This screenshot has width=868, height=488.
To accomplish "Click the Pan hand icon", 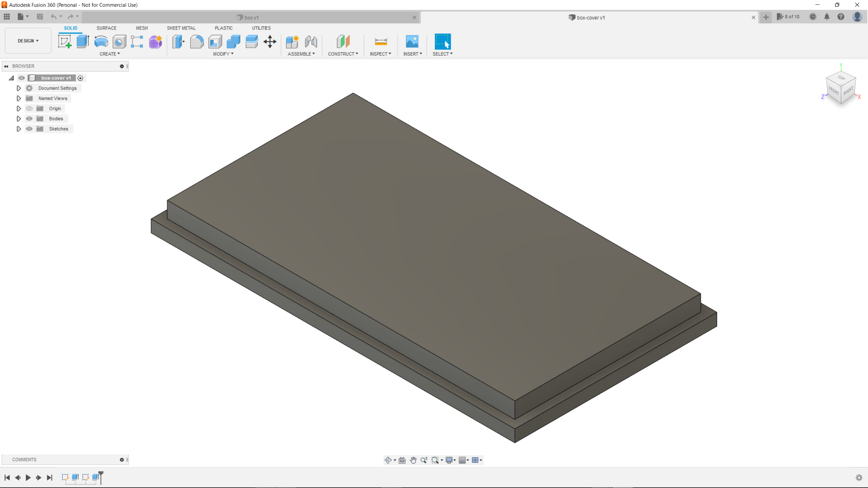I will [x=413, y=460].
